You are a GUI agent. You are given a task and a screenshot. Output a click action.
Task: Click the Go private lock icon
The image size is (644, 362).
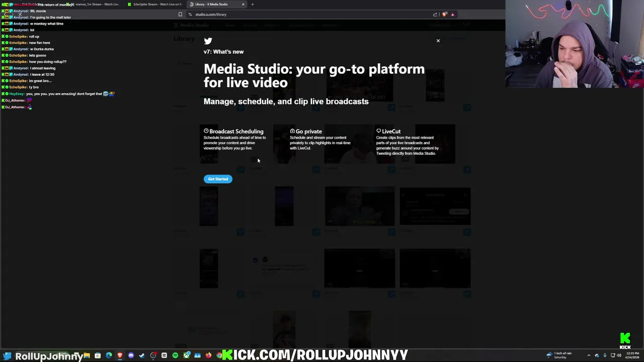click(x=292, y=131)
